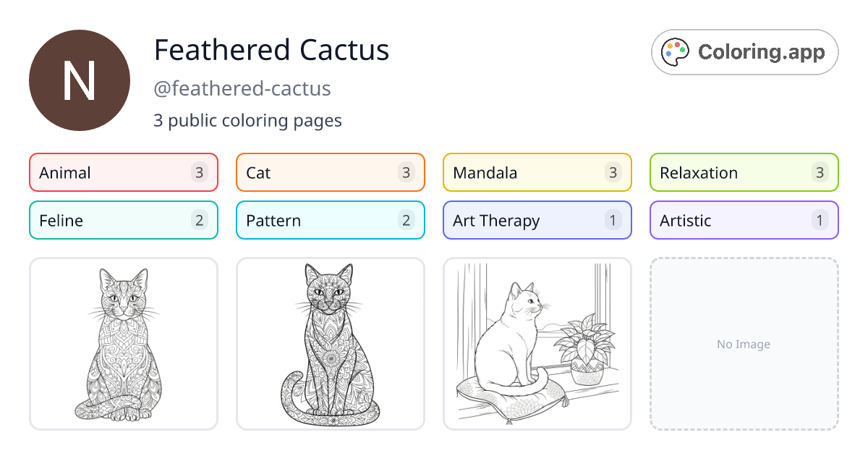Click the Coloring.app palette icon
Viewport: 868px width, 456px height.
(676, 52)
